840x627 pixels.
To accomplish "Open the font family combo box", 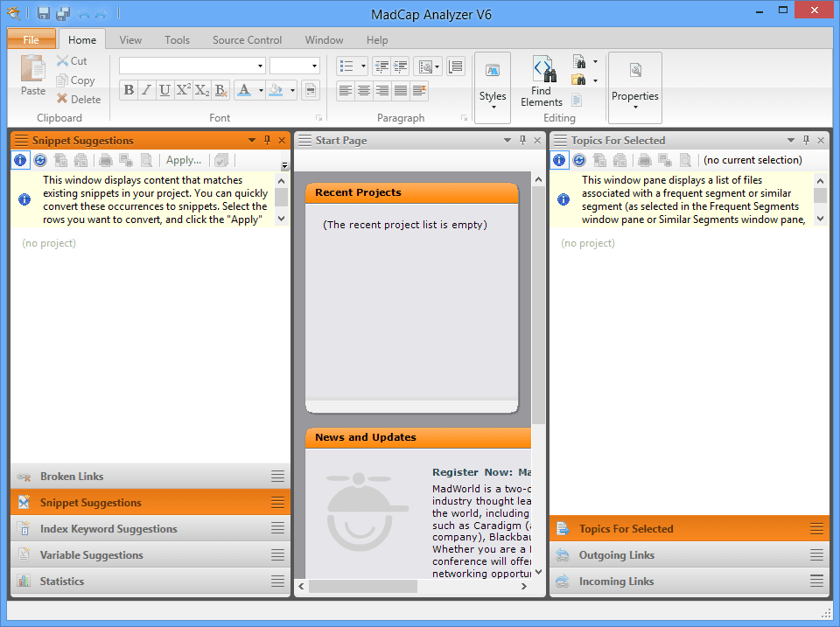I will [192, 66].
